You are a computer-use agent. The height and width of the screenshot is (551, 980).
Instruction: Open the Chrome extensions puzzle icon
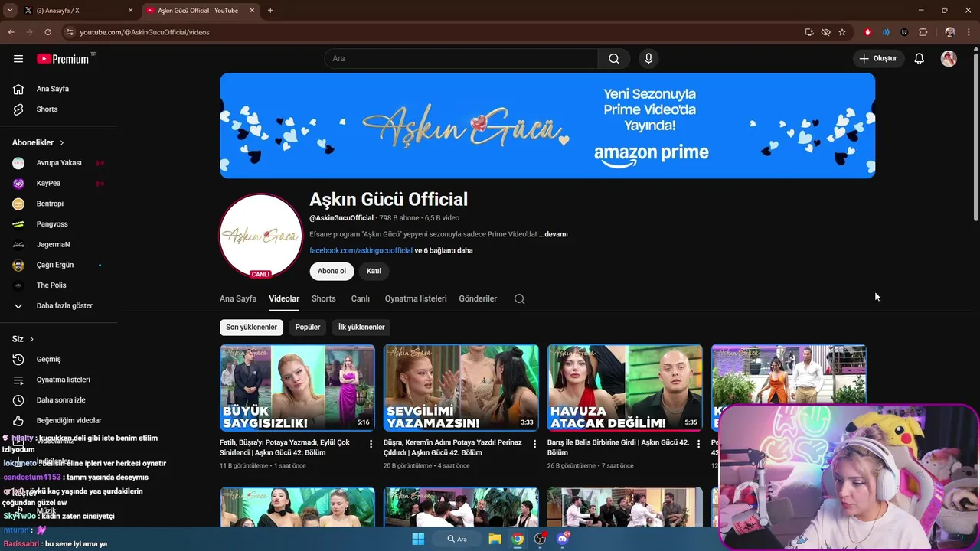[x=923, y=32]
